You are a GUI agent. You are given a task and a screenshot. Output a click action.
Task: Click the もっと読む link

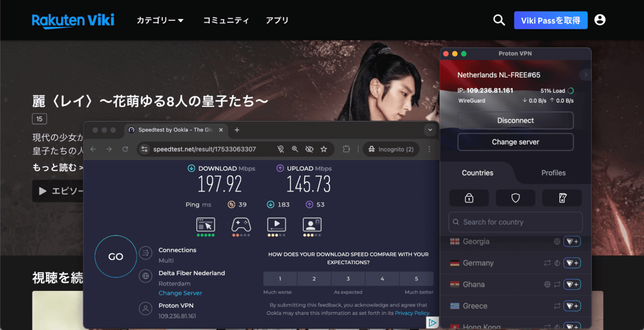(x=58, y=168)
